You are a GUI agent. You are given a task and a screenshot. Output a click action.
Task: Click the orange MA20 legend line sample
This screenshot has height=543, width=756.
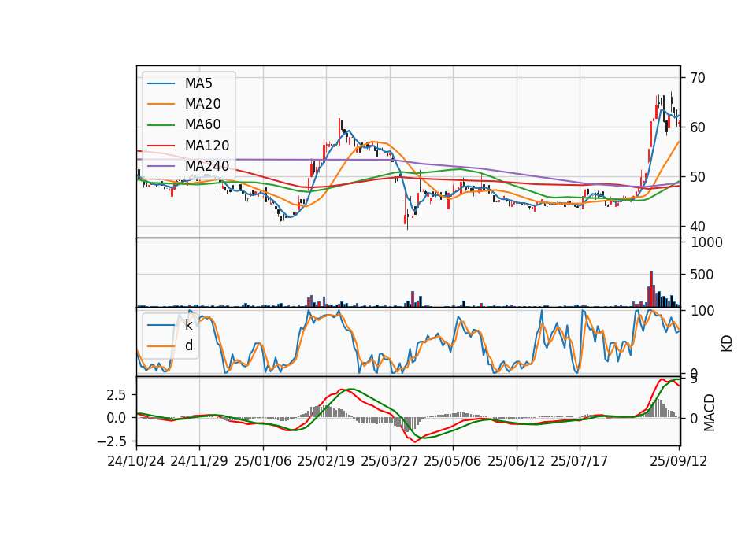(161, 104)
